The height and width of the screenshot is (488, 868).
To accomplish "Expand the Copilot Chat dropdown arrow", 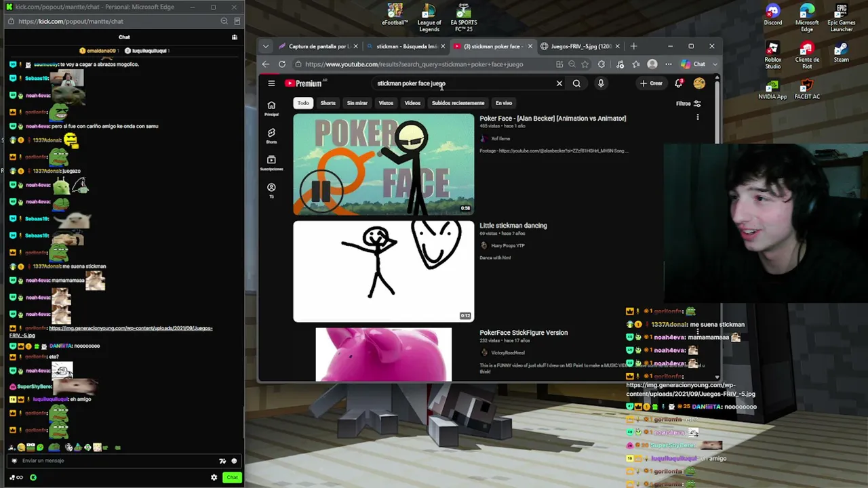I will point(715,64).
